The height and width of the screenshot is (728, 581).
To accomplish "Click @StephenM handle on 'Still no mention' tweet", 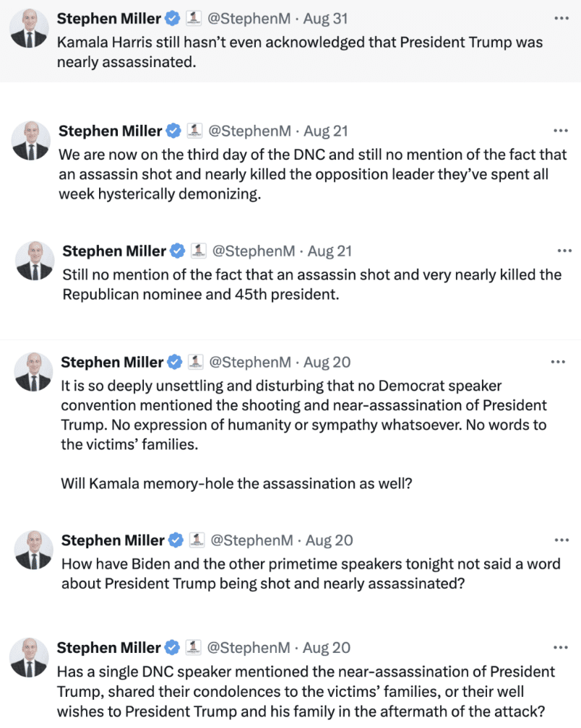I will pyautogui.click(x=254, y=251).
